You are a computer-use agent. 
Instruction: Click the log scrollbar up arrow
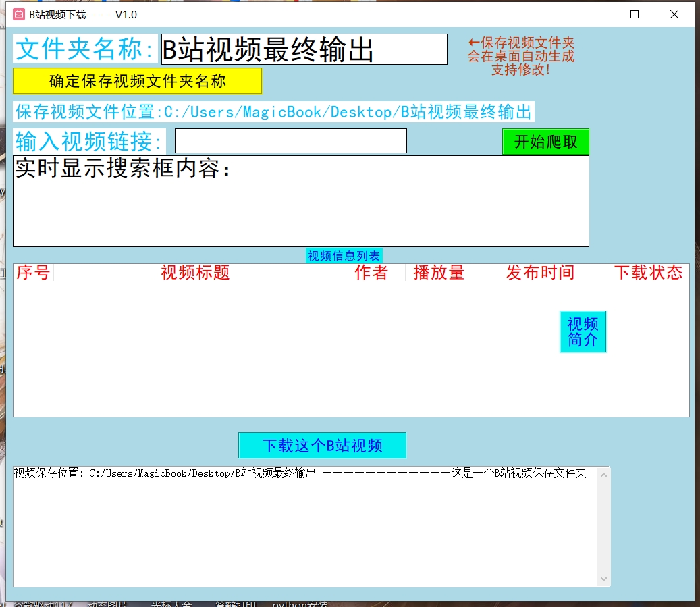tap(603, 475)
